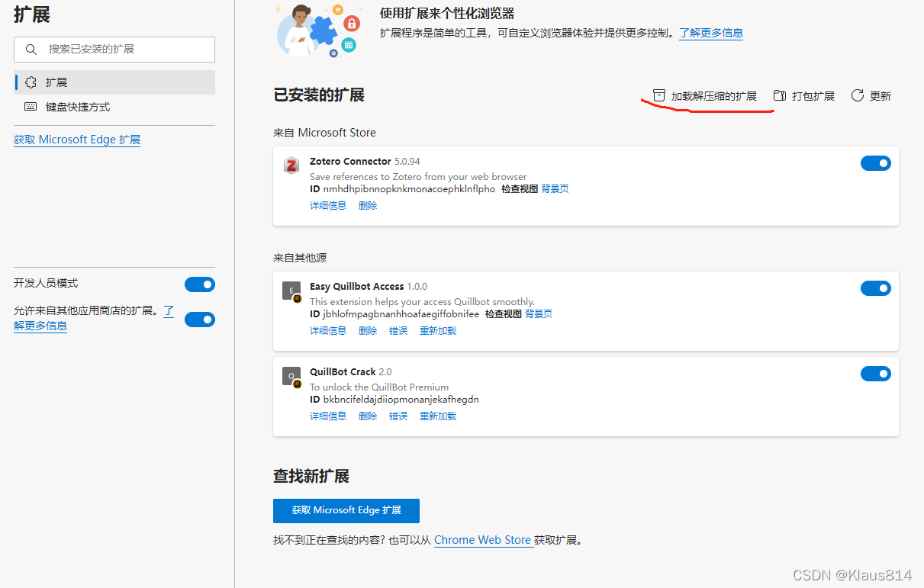This screenshot has width=924, height=588.
Task: Open Zotero Connector 背景页 link
Action: [x=555, y=189]
